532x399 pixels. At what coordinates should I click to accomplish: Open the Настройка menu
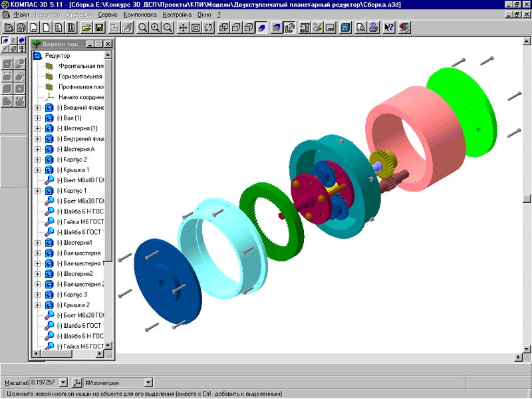coord(176,14)
